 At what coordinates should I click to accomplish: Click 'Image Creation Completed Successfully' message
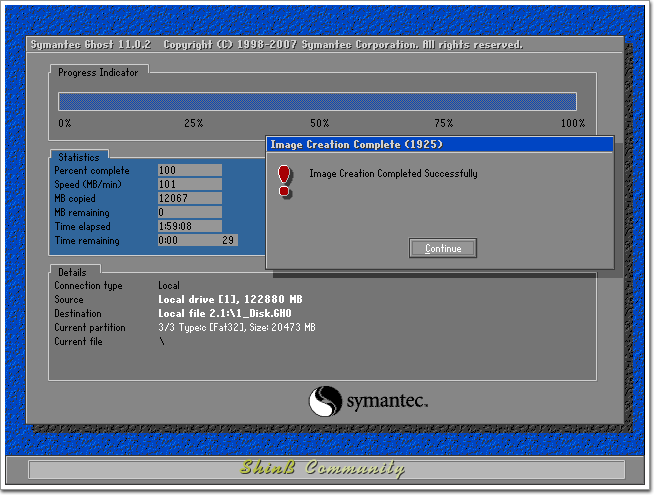(393, 173)
